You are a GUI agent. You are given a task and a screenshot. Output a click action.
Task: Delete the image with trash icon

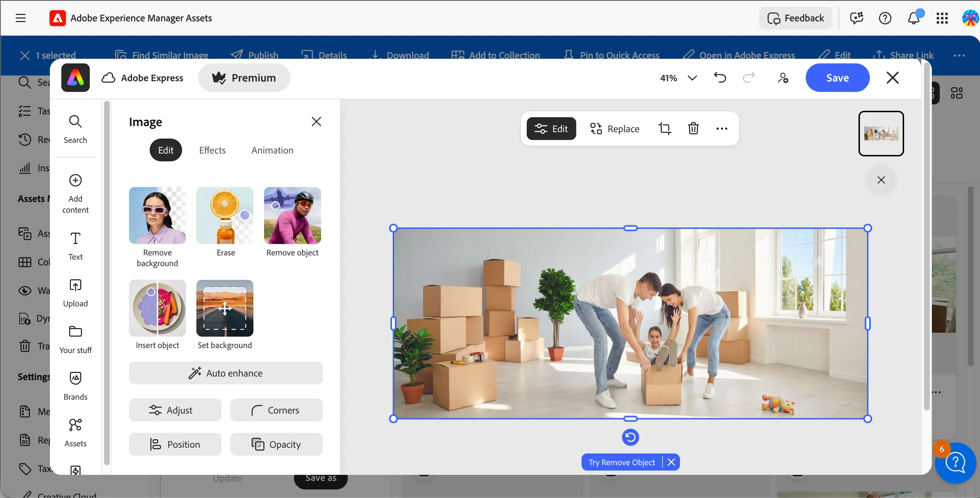(693, 129)
